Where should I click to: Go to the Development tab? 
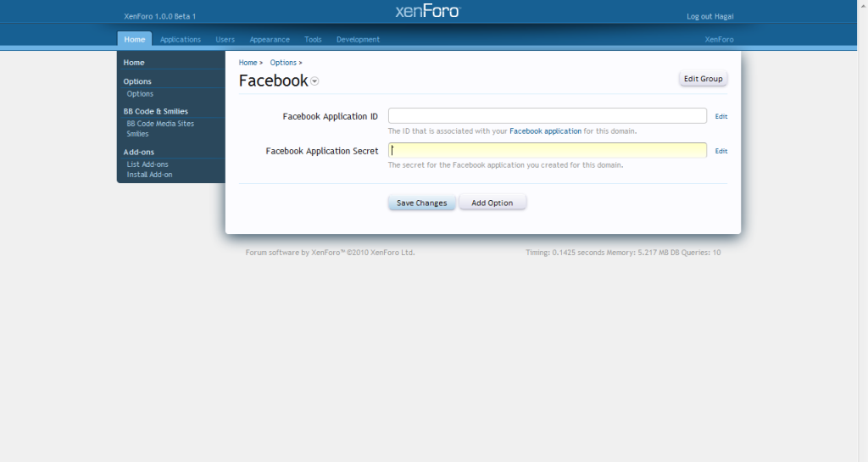(x=359, y=39)
